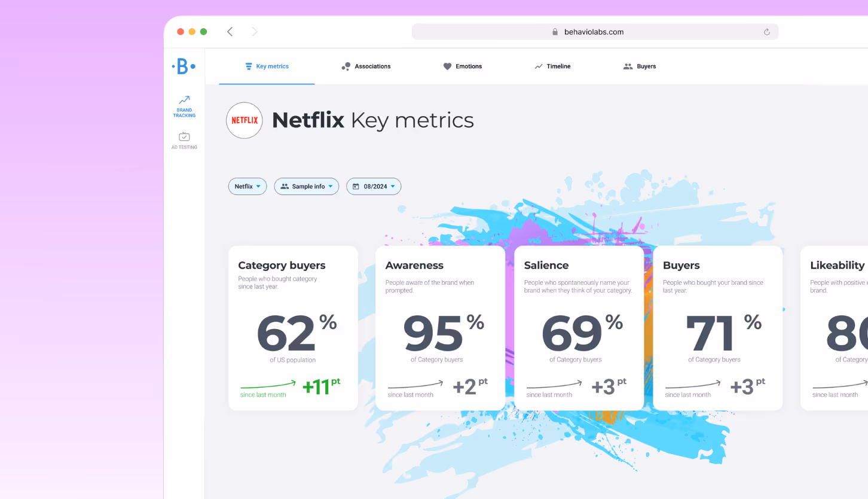
Task: Click the Netflix logo circle
Action: coord(244,120)
